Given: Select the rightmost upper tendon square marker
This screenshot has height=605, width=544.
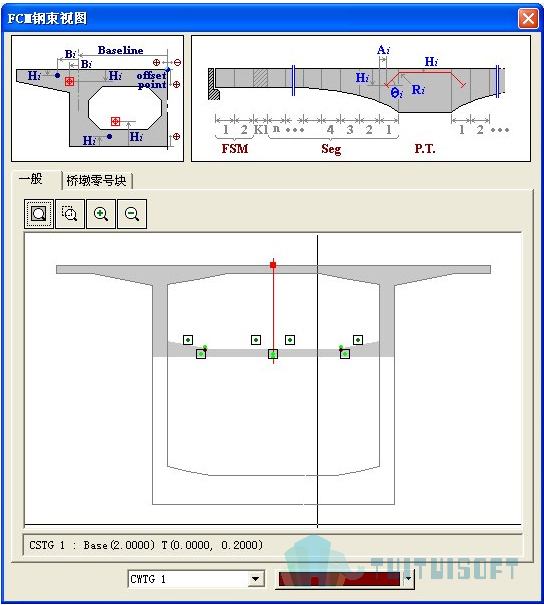Looking at the screenshot, I should pyautogui.click(x=358, y=340).
